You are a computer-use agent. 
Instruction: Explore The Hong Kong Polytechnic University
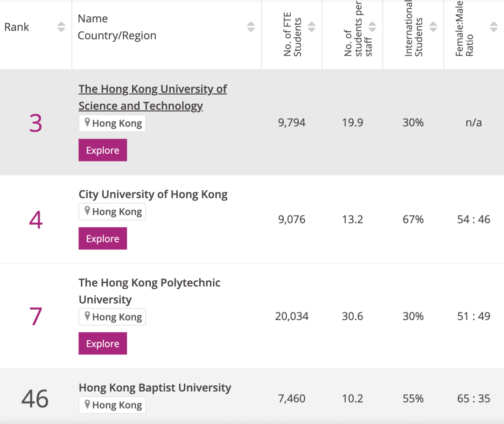click(x=103, y=344)
